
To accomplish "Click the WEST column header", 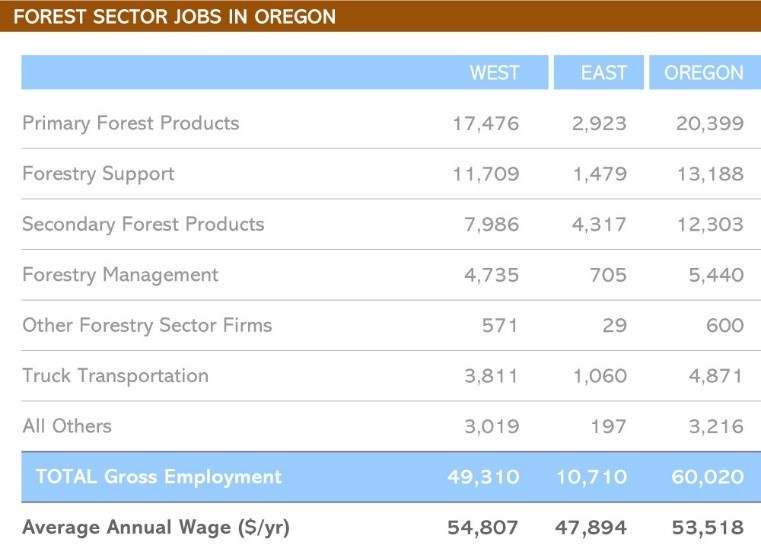I will click(494, 73).
